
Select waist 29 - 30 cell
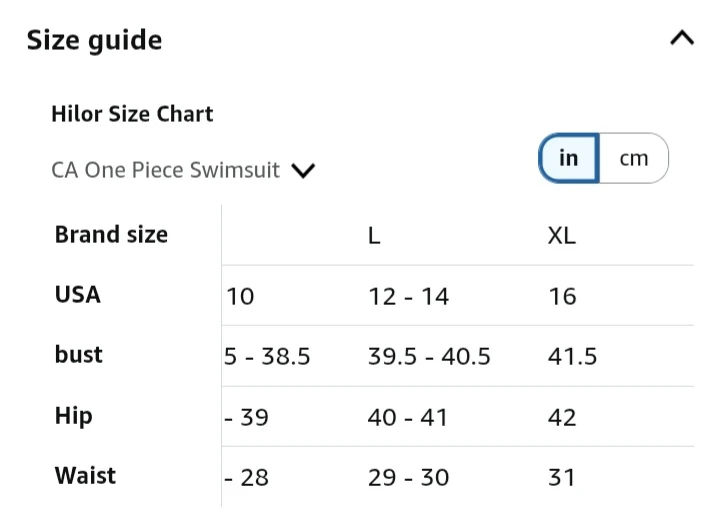pos(408,477)
